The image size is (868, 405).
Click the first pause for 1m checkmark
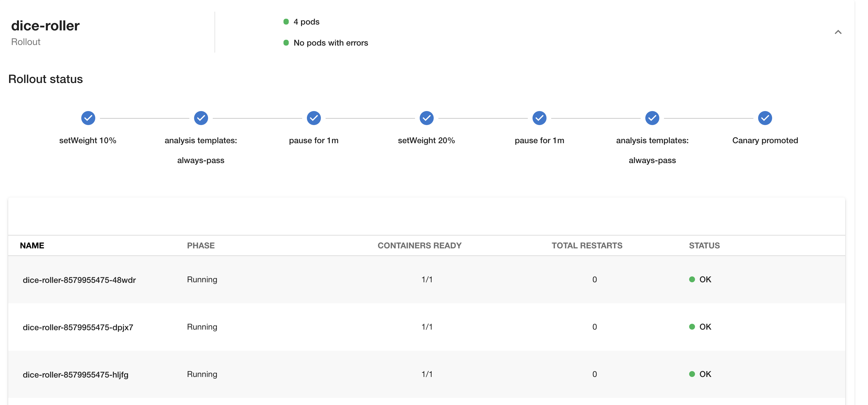click(x=313, y=118)
